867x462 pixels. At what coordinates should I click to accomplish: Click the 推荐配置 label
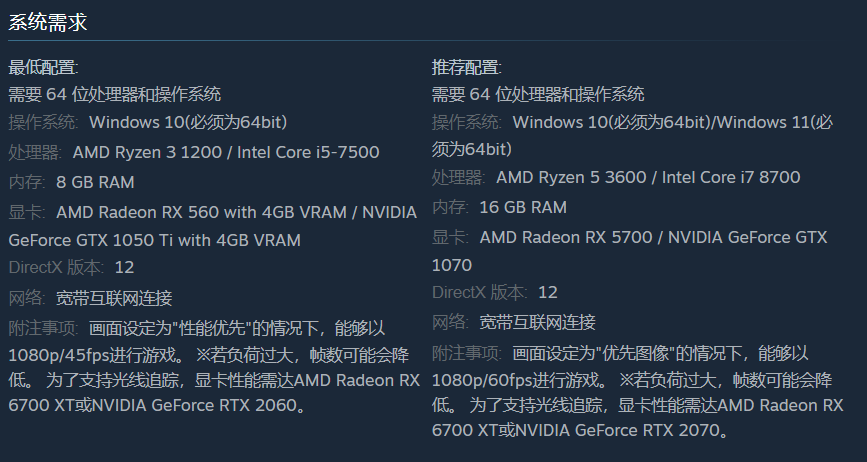tap(467, 68)
